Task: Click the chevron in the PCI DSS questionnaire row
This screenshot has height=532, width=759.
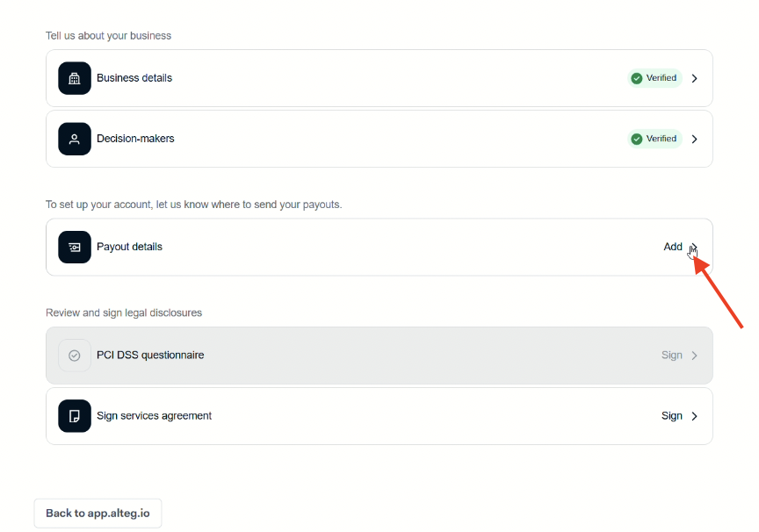Action: coord(695,356)
